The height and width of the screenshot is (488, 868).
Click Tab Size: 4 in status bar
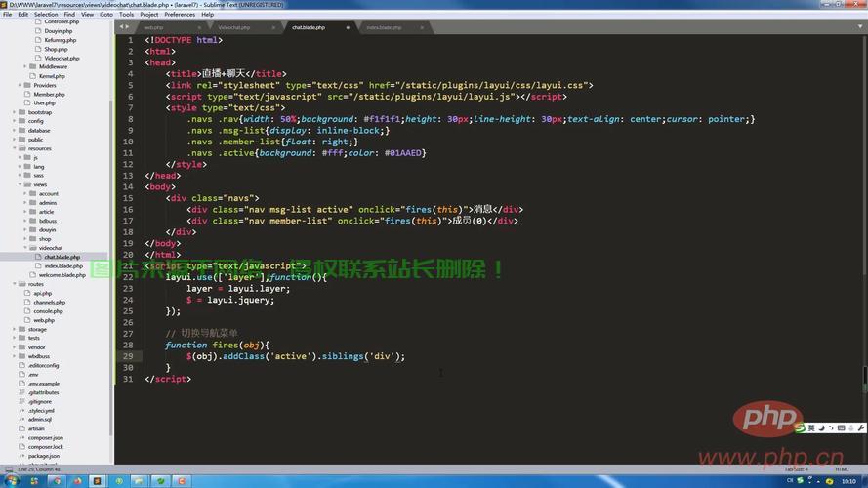pos(796,469)
